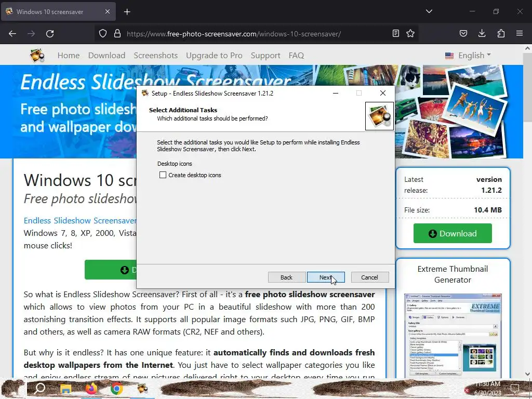This screenshot has height=399, width=532.
Task: Launch Google Chrome from the taskbar
Action: click(x=116, y=389)
